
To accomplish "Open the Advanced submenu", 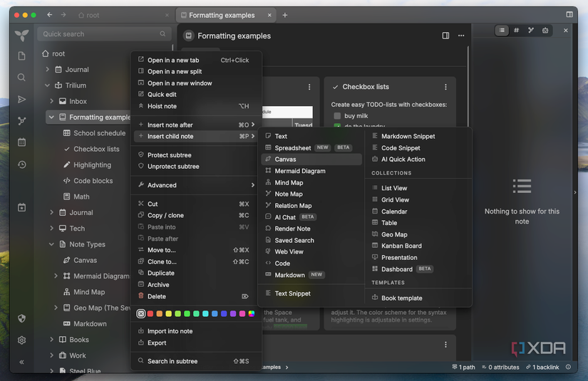I will tap(196, 185).
